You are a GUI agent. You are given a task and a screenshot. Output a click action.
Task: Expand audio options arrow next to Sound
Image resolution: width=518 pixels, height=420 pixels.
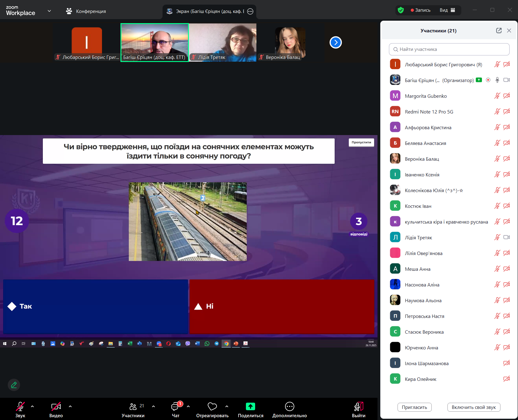point(32,406)
